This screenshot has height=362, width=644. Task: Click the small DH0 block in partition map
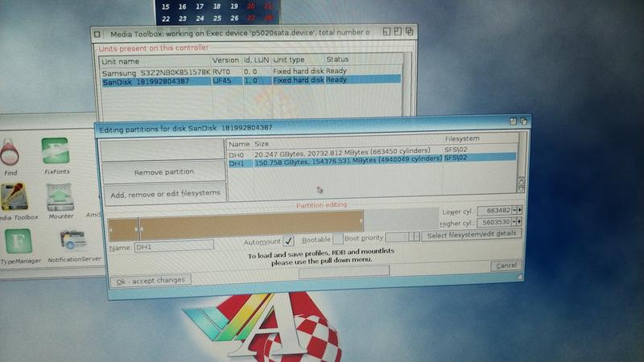[x=123, y=230]
